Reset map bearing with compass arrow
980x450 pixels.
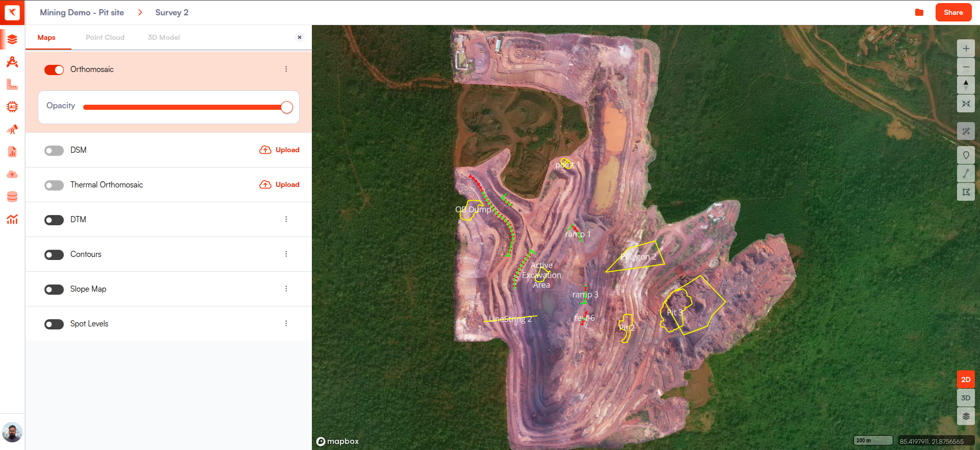pyautogui.click(x=966, y=85)
